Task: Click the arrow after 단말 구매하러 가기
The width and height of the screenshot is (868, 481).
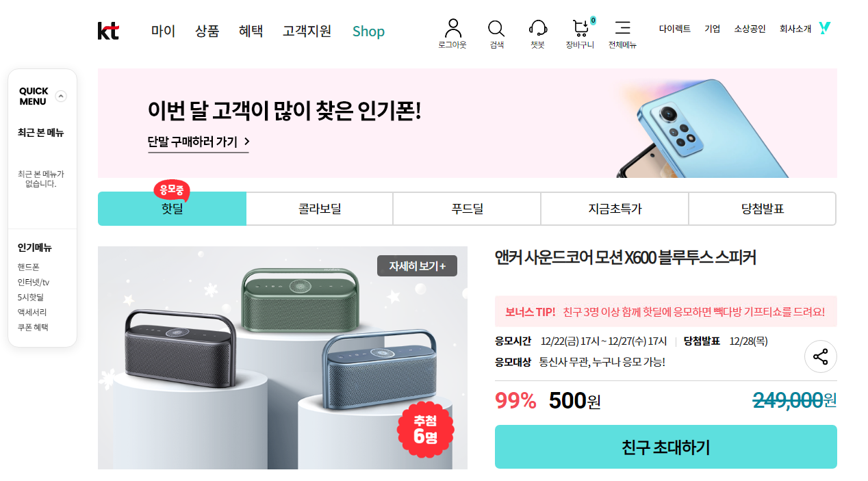Action: pyautogui.click(x=246, y=142)
